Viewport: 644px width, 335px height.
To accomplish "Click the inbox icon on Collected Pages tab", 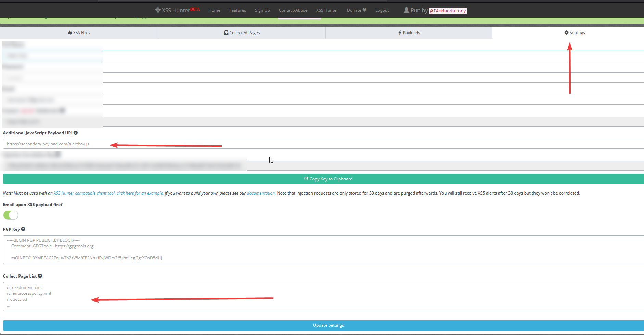I will pyautogui.click(x=226, y=33).
